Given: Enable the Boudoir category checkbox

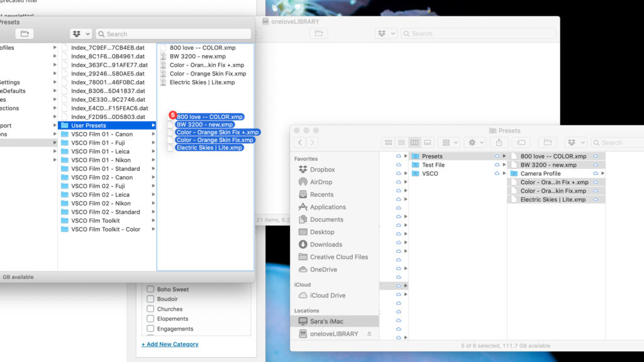Looking at the screenshot, I should click(150, 299).
